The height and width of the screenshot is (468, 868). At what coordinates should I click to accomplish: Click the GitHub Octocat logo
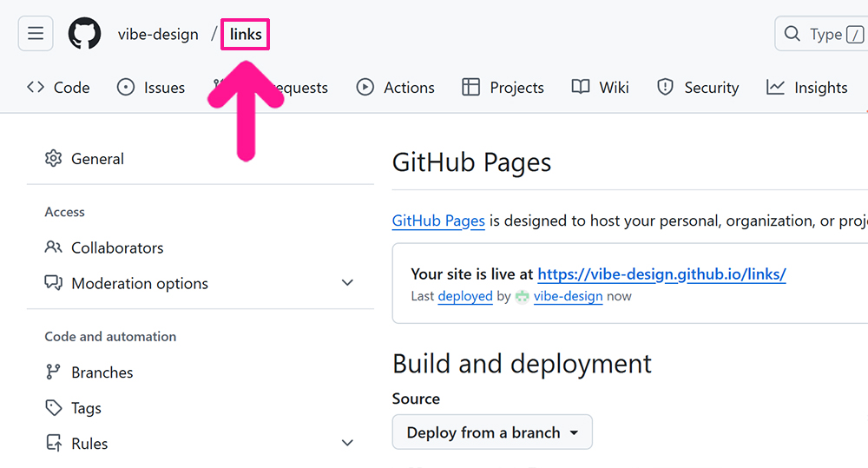pos(84,34)
